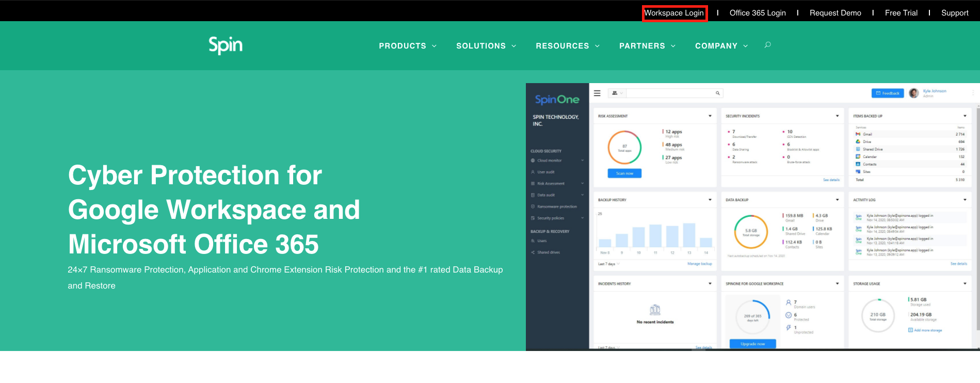Open the Partners menu
Image resolution: width=980 pixels, height=383 pixels.
647,46
